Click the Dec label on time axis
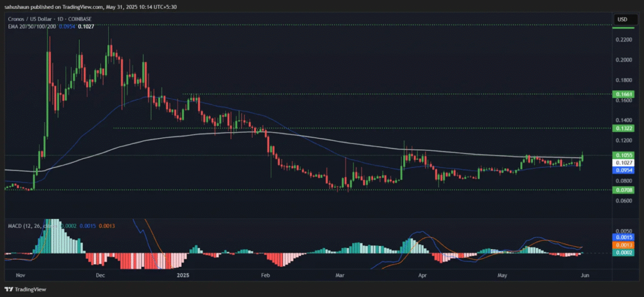 pos(100,275)
